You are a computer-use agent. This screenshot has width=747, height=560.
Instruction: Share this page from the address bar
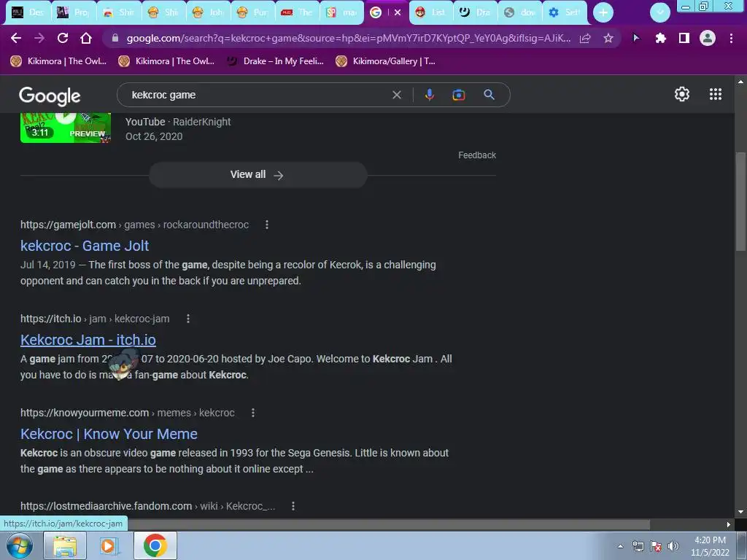[585, 39]
